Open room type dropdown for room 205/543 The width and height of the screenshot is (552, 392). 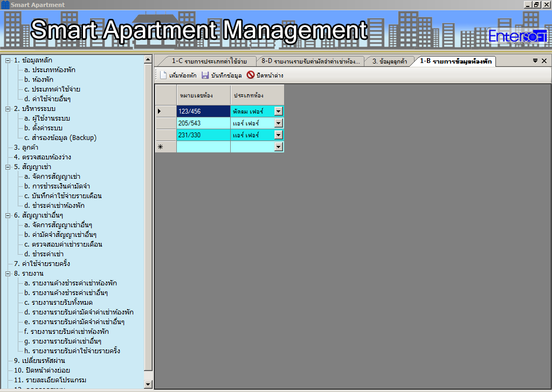pyautogui.click(x=279, y=123)
